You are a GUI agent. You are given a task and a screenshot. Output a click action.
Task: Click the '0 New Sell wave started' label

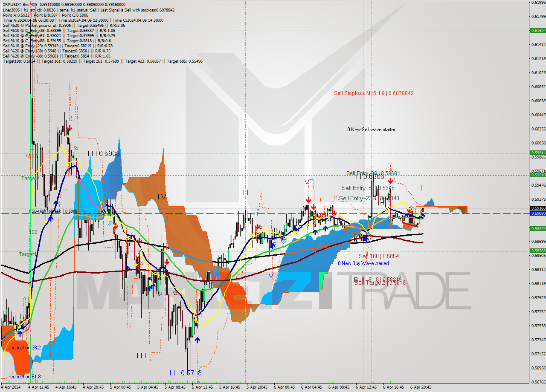point(372,130)
